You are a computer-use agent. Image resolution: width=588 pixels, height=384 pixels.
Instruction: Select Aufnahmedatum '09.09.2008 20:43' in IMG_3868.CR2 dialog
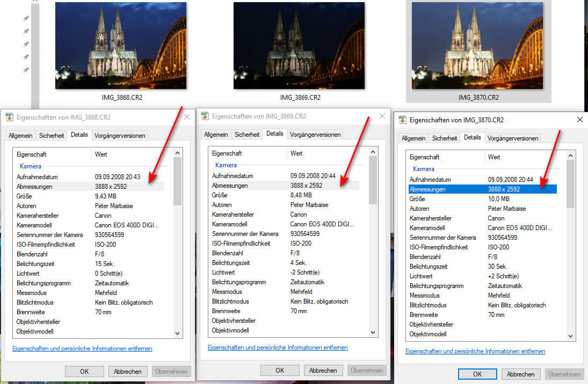(x=118, y=177)
